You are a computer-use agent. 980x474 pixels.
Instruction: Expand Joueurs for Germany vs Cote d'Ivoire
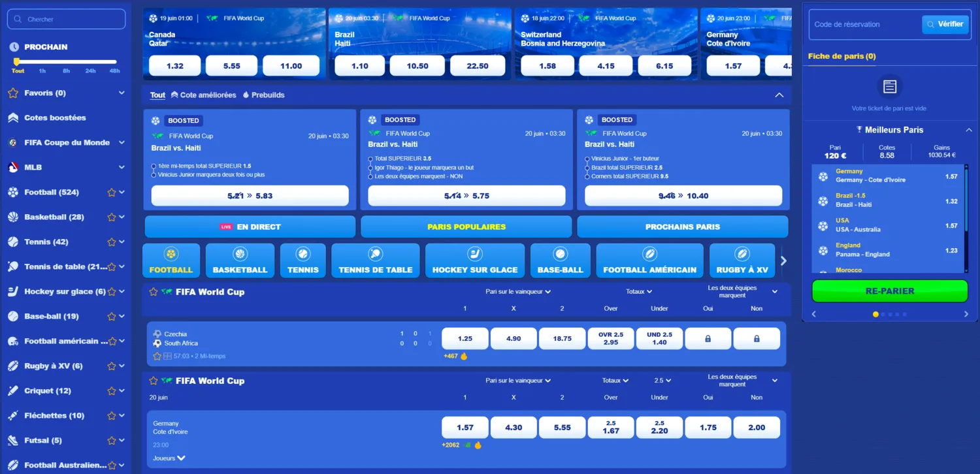(x=169, y=458)
